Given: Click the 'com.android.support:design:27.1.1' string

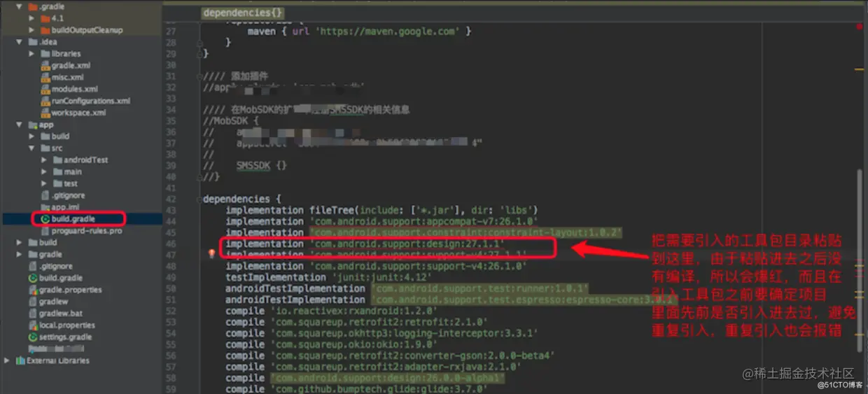Looking at the screenshot, I should pyautogui.click(x=407, y=244).
